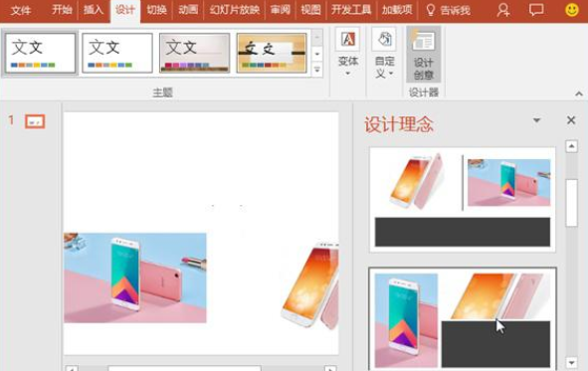Apply the second white theme thumbnail
This screenshot has width=588, height=371.
click(x=117, y=53)
